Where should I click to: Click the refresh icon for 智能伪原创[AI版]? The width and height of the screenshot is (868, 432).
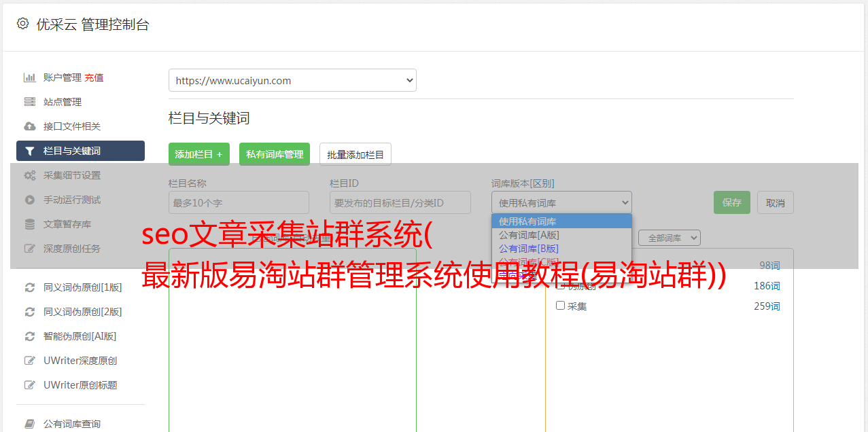point(30,336)
